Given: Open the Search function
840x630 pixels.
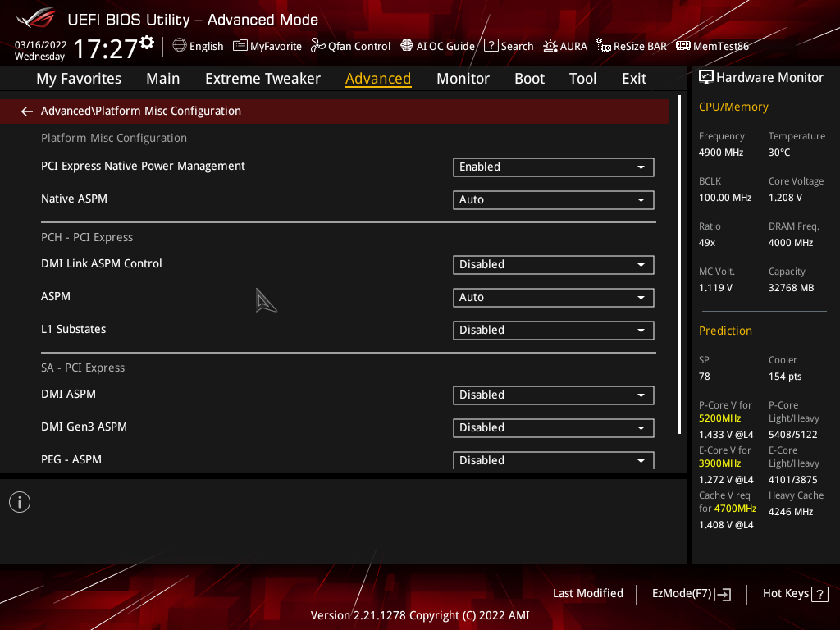Looking at the screenshot, I should point(509,46).
